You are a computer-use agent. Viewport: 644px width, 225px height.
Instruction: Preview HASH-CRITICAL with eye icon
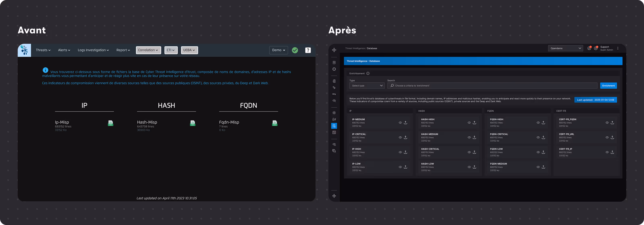click(x=469, y=152)
